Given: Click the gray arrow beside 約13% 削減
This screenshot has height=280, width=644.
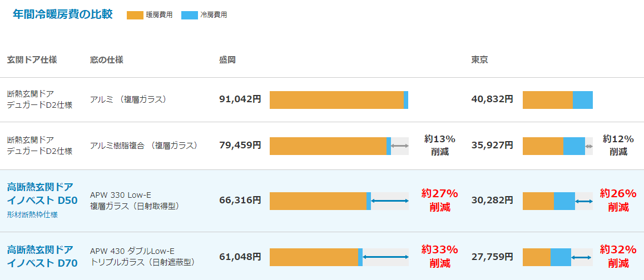Looking at the screenshot, I should tap(400, 146).
